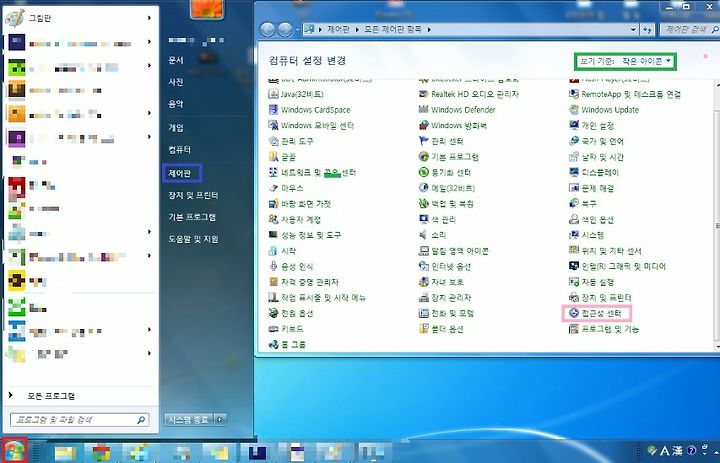The image size is (720, 463).
Task: Open Windows CardSpace icon
Action: [273, 110]
